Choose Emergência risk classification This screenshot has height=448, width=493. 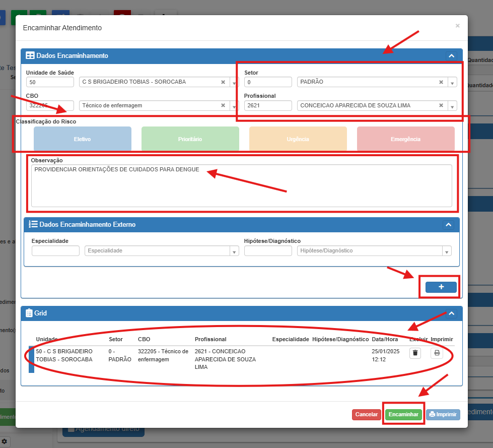pos(405,139)
